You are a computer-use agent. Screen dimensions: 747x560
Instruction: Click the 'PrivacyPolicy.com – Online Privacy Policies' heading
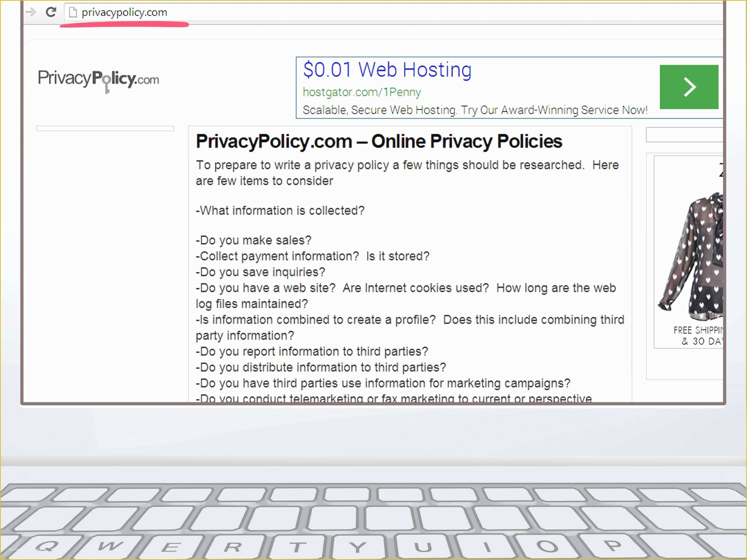379,141
